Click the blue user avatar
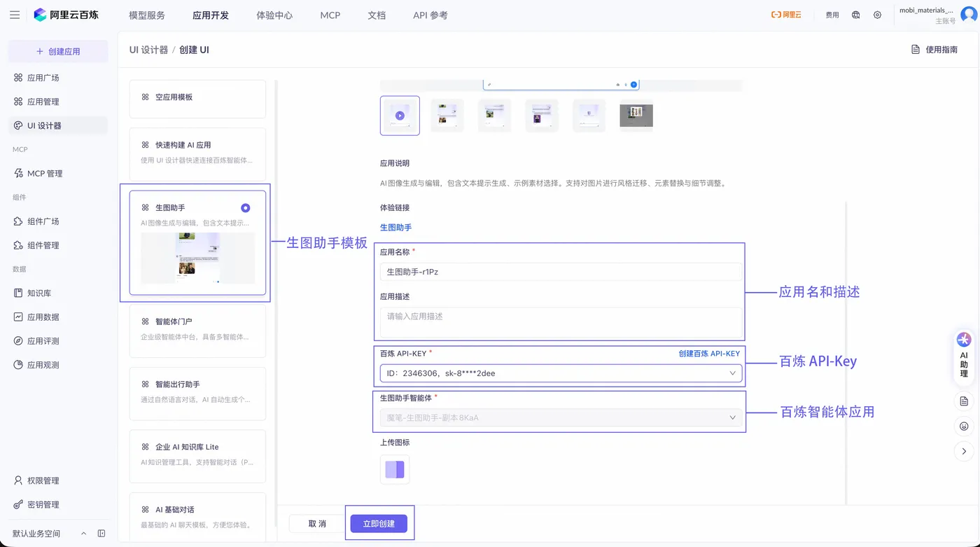980x547 pixels. 969,15
